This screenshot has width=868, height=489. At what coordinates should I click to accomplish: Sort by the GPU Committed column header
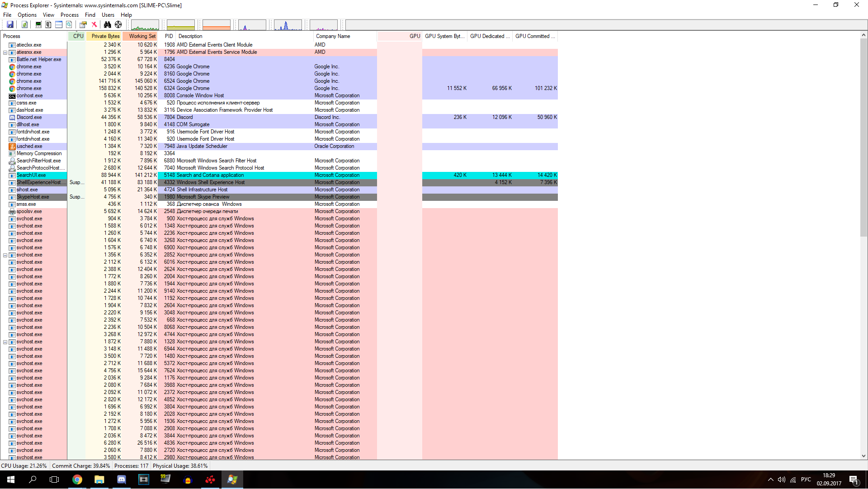click(535, 36)
